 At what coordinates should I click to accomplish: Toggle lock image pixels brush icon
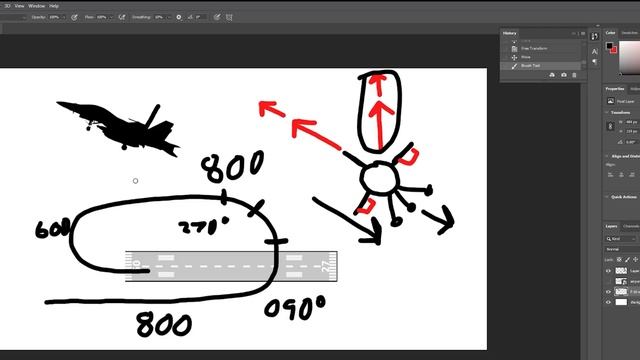pyautogui.click(x=627, y=260)
